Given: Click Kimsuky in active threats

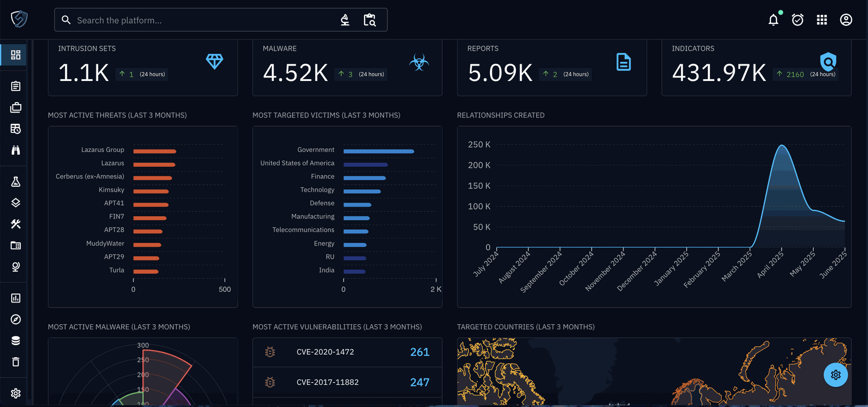Looking at the screenshot, I should tap(111, 190).
